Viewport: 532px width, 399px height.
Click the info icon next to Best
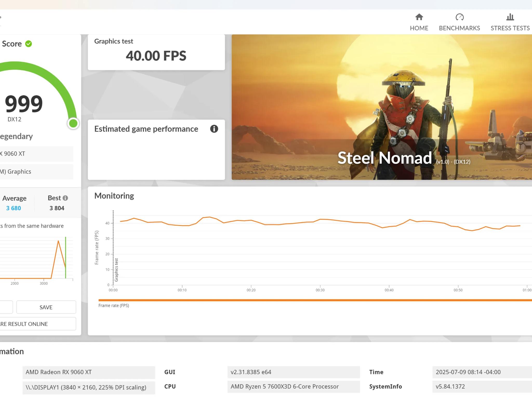click(65, 198)
